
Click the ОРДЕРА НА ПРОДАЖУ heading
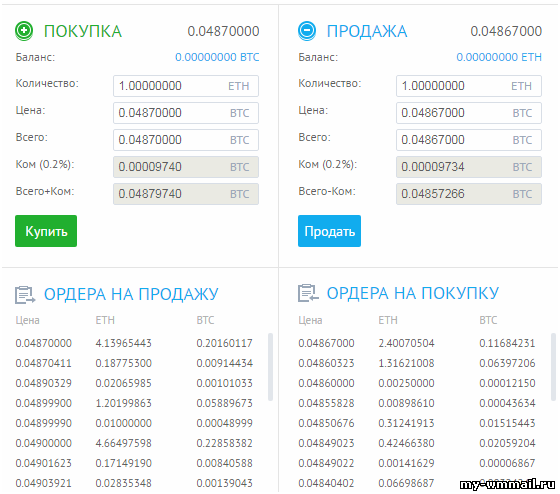tap(131, 295)
